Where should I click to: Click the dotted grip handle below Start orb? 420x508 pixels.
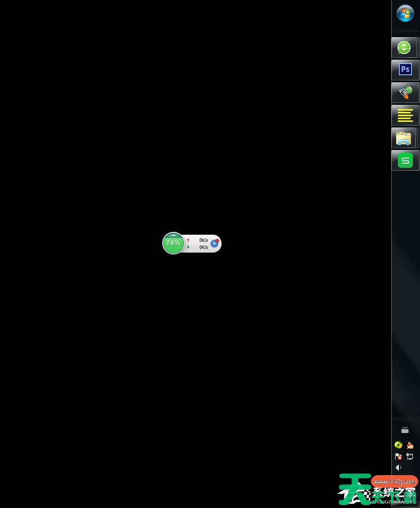click(x=405, y=30)
